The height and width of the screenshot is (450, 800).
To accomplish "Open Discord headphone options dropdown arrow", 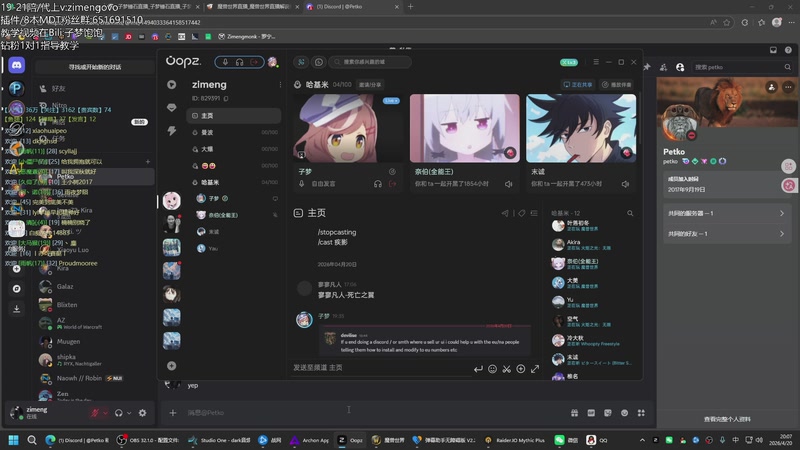I will 129,413.
